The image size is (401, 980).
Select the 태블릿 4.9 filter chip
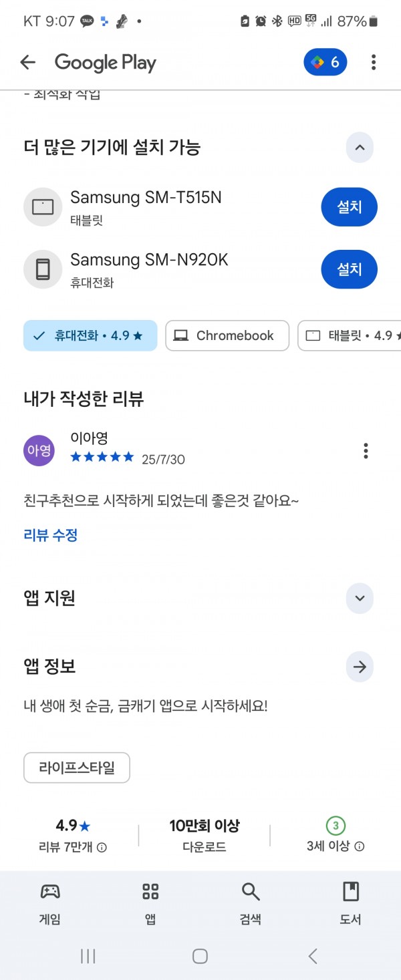350,335
